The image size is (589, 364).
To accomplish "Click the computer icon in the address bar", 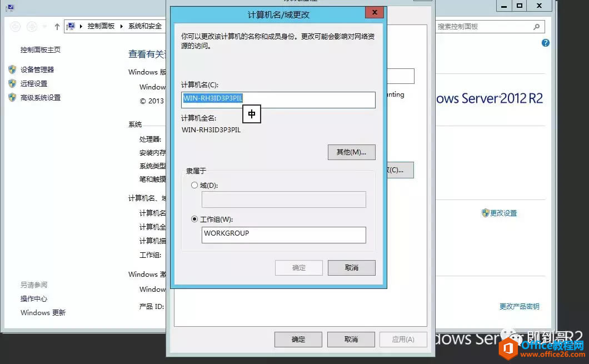I will (71, 26).
